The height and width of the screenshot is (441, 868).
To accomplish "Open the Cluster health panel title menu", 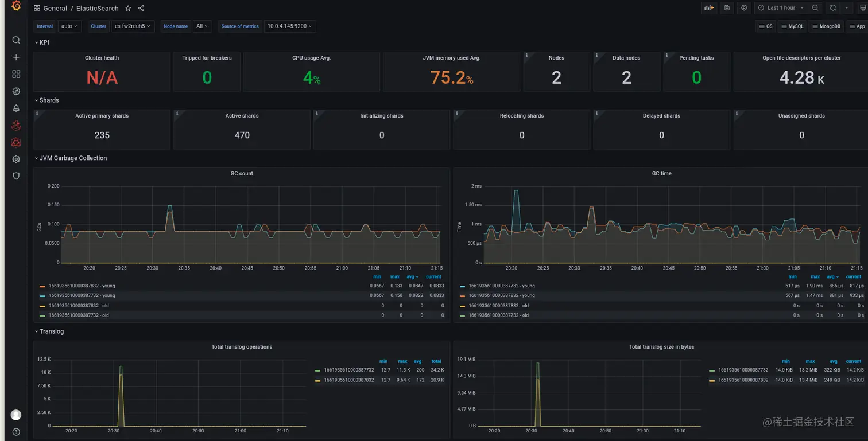I will tap(102, 58).
